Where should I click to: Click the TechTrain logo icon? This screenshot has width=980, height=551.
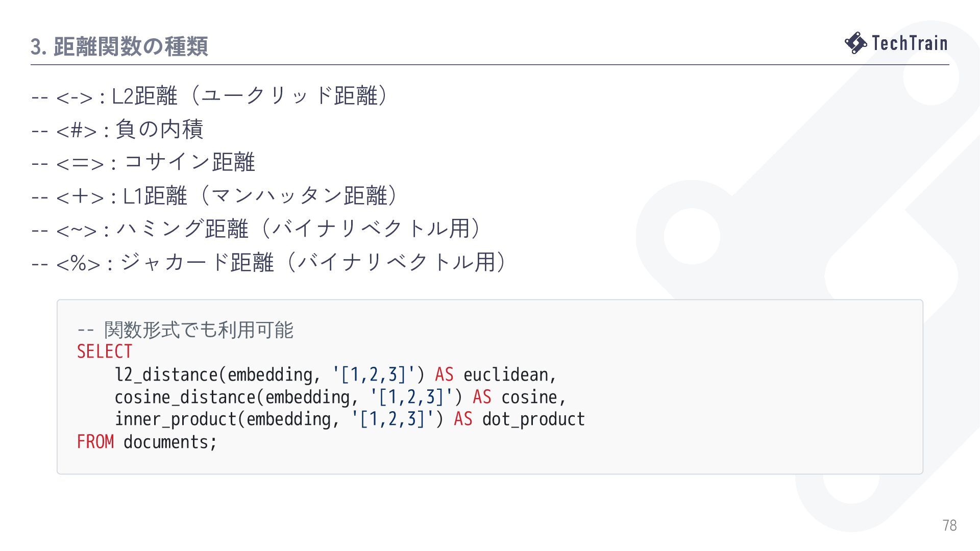click(855, 43)
